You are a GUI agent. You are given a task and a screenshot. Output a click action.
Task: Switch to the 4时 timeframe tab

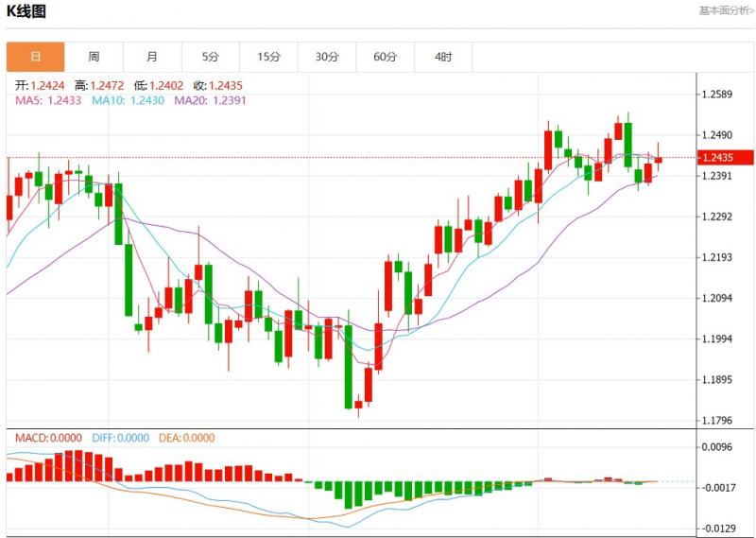(443, 57)
